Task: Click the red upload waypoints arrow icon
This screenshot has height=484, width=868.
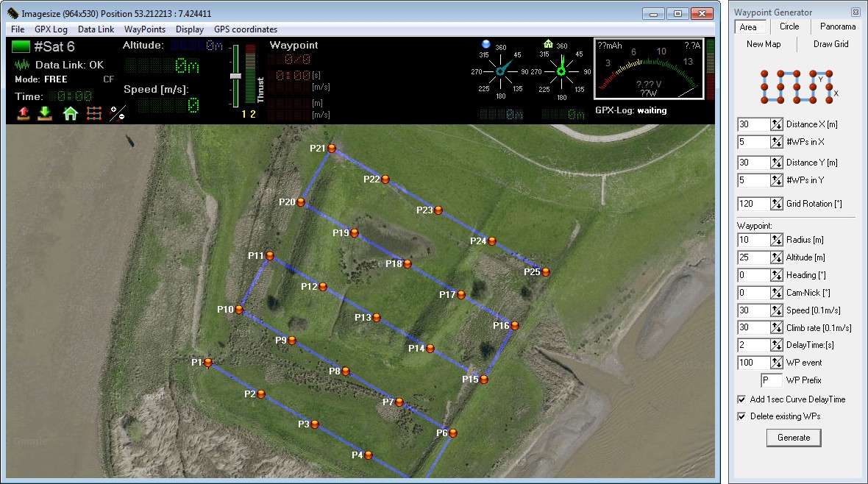Action: coord(24,113)
